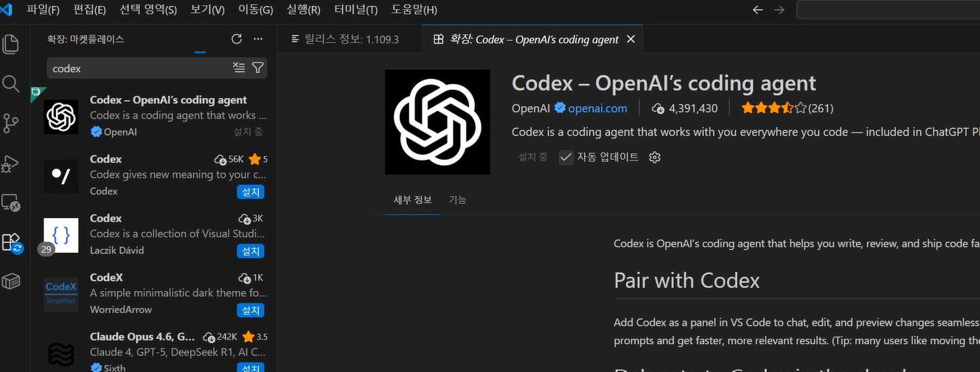Open the Remote Explorer view
Screen dimensions: 980x372
coord(11,203)
